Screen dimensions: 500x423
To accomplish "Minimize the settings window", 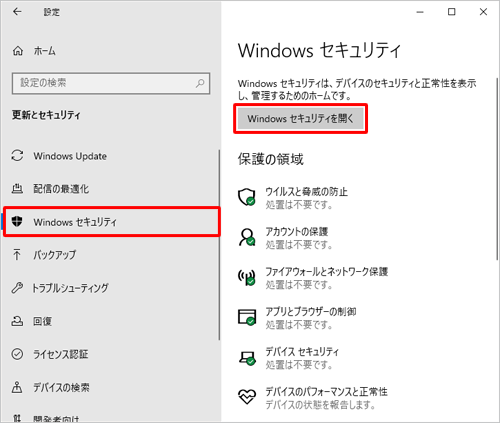I will coord(420,12).
